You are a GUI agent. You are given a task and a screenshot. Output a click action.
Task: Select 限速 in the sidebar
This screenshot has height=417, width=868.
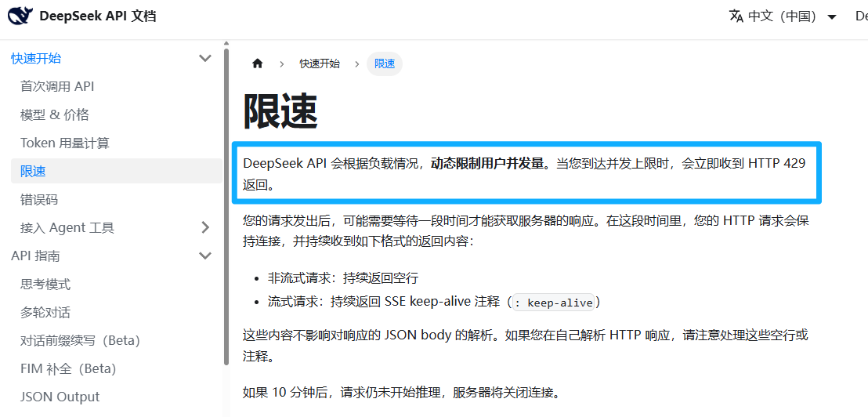pyautogui.click(x=117, y=171)
